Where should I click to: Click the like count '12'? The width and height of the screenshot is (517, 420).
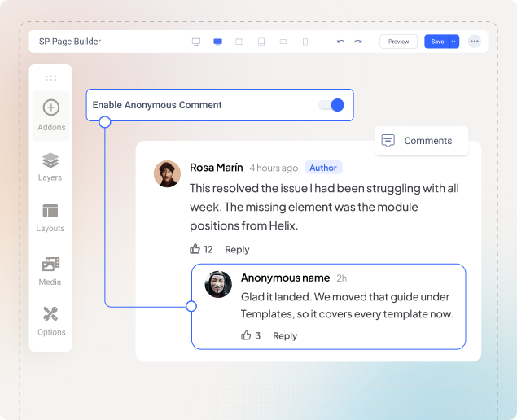coord(208,249)
